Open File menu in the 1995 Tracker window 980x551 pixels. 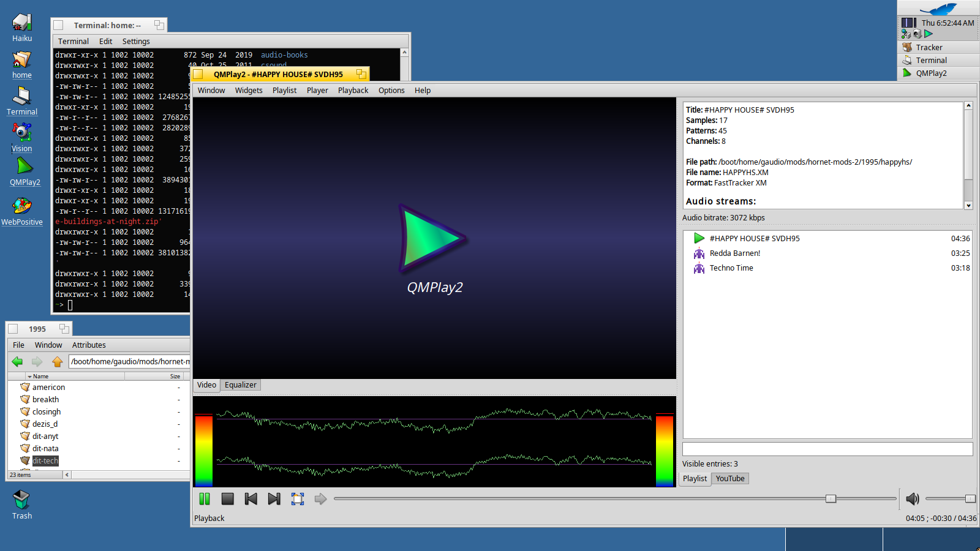pyautogui.click(x=18, y=345)
